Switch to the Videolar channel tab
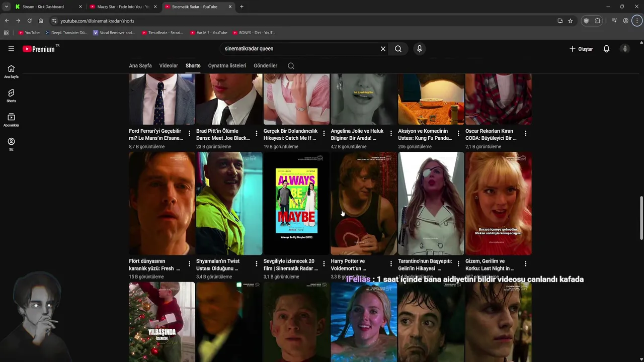 pos(169,65)
